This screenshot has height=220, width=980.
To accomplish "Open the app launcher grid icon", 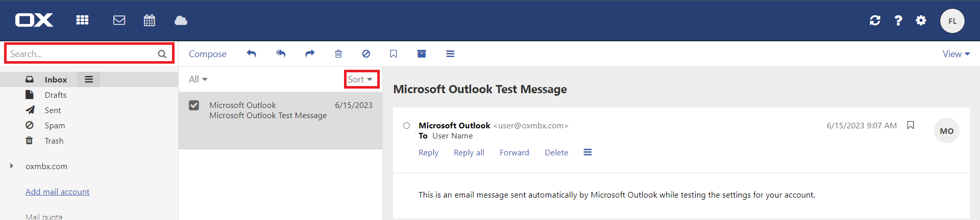I will (x=82, y=20).
